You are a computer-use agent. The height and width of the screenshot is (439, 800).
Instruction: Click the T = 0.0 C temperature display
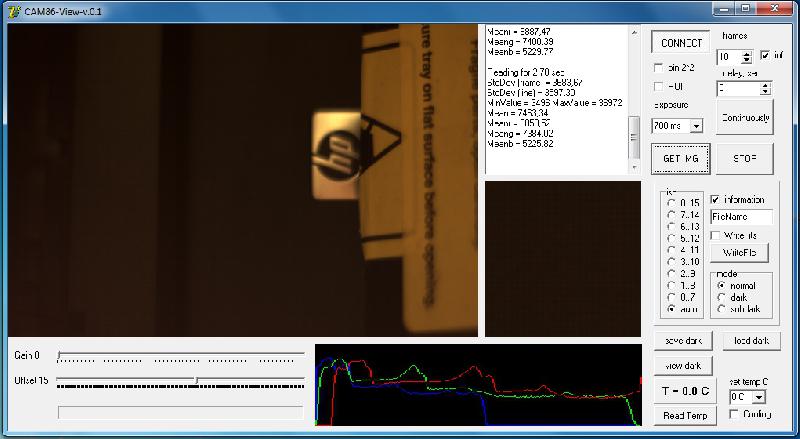coord(685,391)
